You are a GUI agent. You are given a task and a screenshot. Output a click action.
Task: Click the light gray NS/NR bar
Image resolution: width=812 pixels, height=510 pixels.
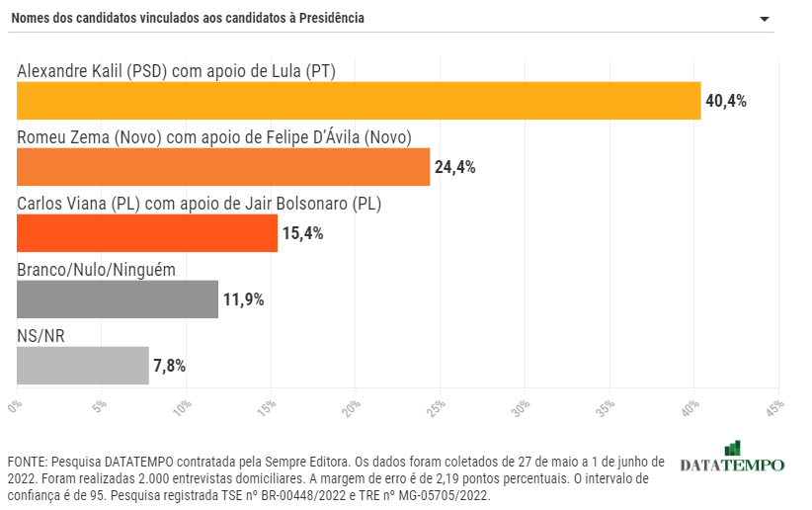click(x=83, y=366)
